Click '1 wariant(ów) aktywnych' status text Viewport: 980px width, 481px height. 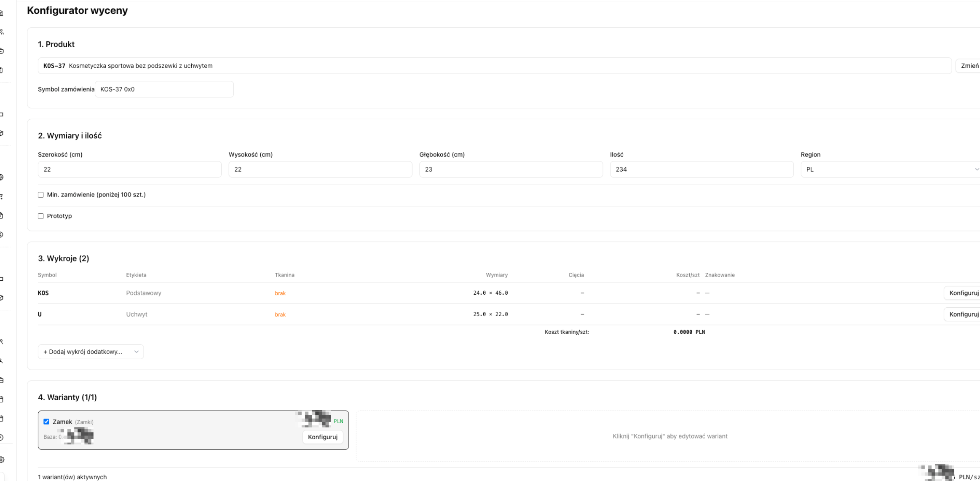(72, 477)
